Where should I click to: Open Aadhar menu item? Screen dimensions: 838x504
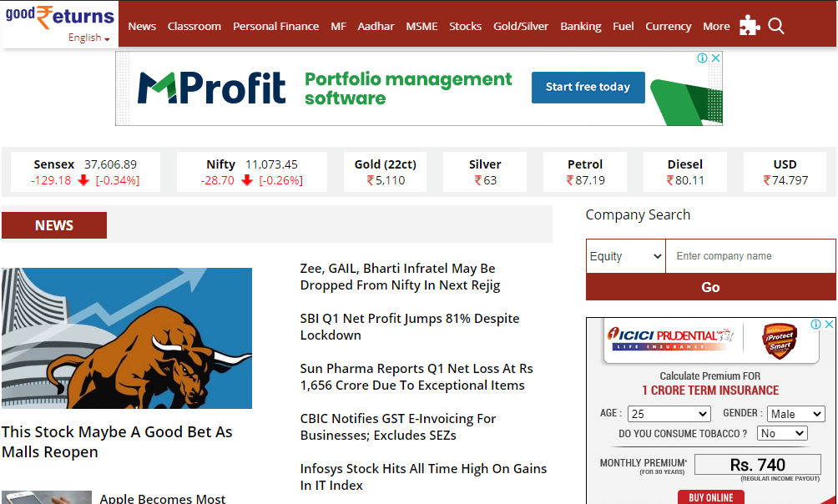[376, 26]
